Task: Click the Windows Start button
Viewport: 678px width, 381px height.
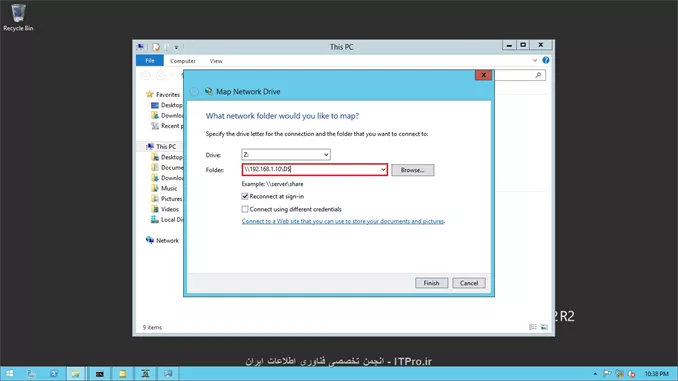Action: [9, 374]
